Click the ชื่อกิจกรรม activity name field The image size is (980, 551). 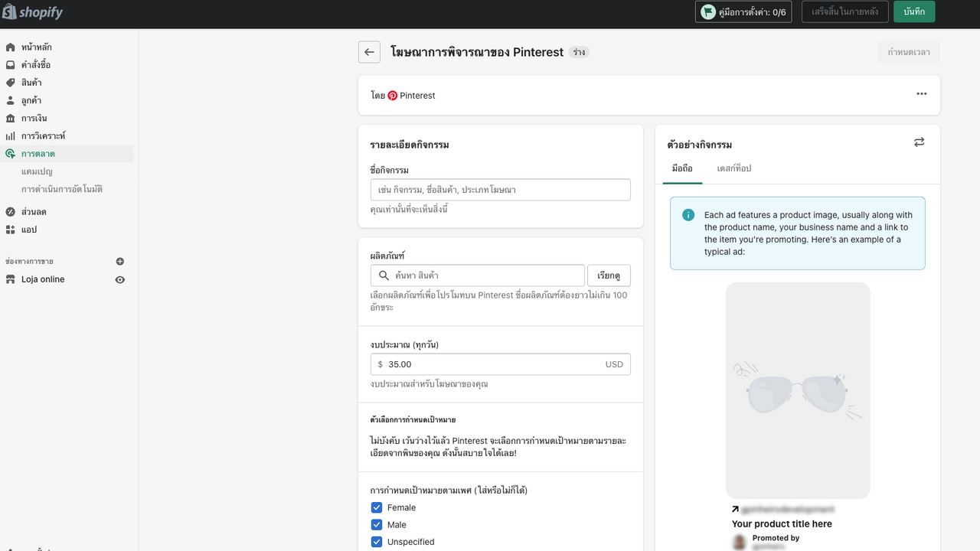click(500, 190)
